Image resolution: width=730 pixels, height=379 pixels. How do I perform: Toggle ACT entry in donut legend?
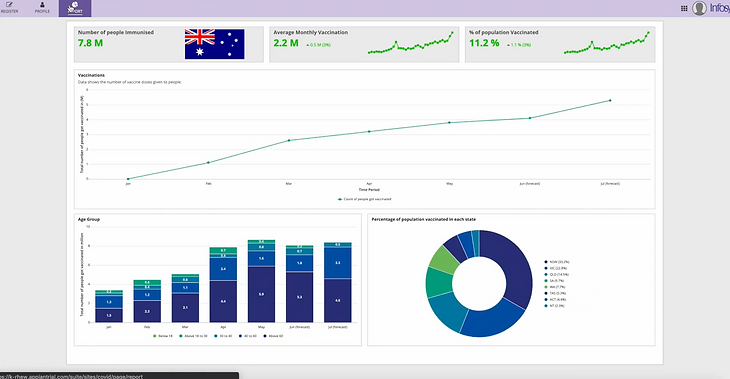coord(554,299)
